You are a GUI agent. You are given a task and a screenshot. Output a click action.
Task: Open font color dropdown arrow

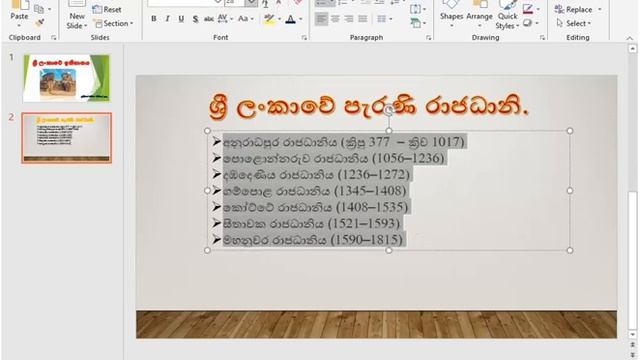pos(301,19)
